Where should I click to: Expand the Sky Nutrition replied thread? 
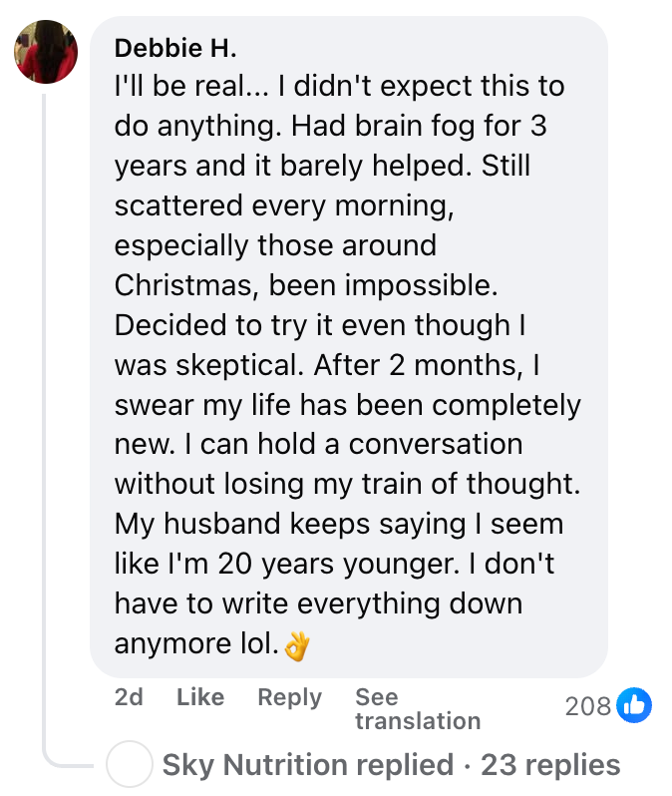click(307, 765)
